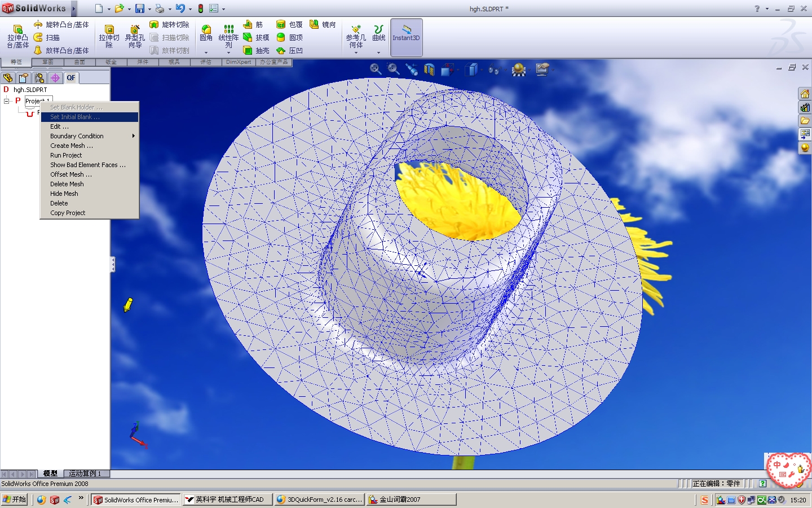Screen dimensions: 812x508
Task: Expand the Linear Pattern dropdown arrow
Action: click(x=228, y=52)
